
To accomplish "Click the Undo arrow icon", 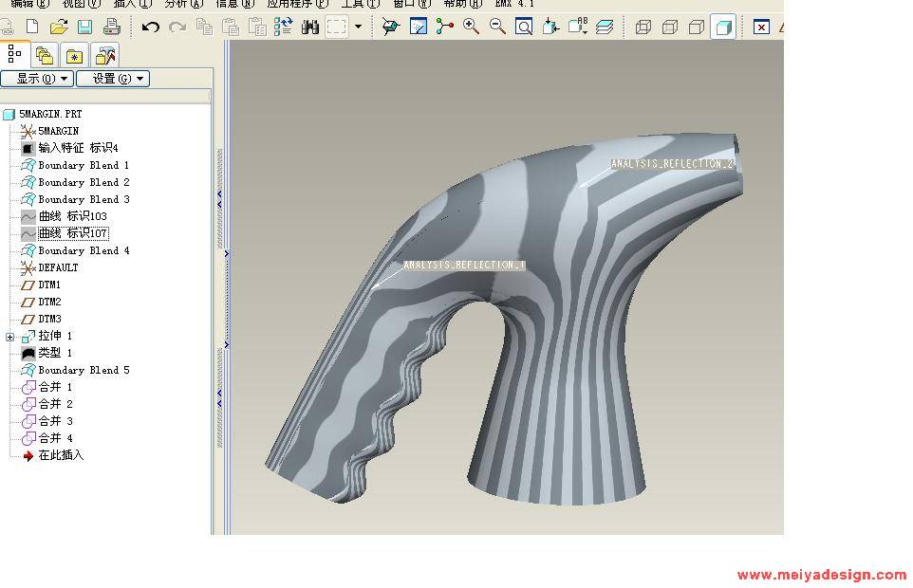I will [150, 27].
